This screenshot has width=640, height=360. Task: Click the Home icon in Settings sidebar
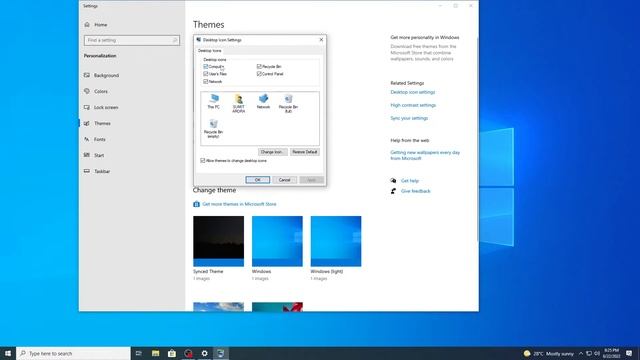click(x=87, y=24)
